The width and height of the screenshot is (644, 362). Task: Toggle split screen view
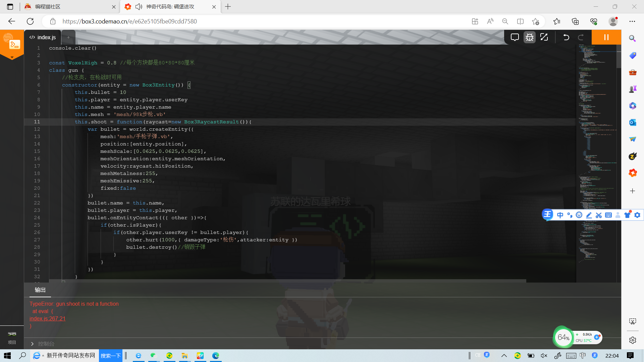(x=520, y=21)
